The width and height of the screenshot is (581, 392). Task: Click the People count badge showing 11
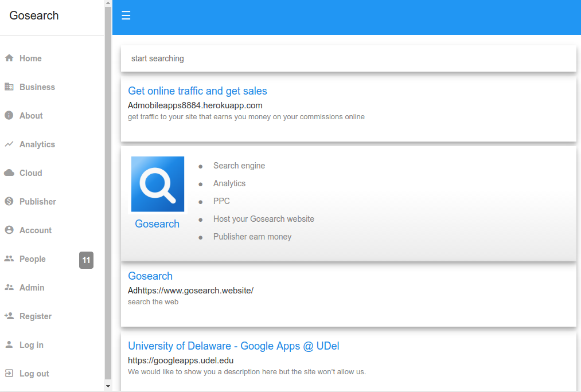pyautogui.click(x=86, y=260)
